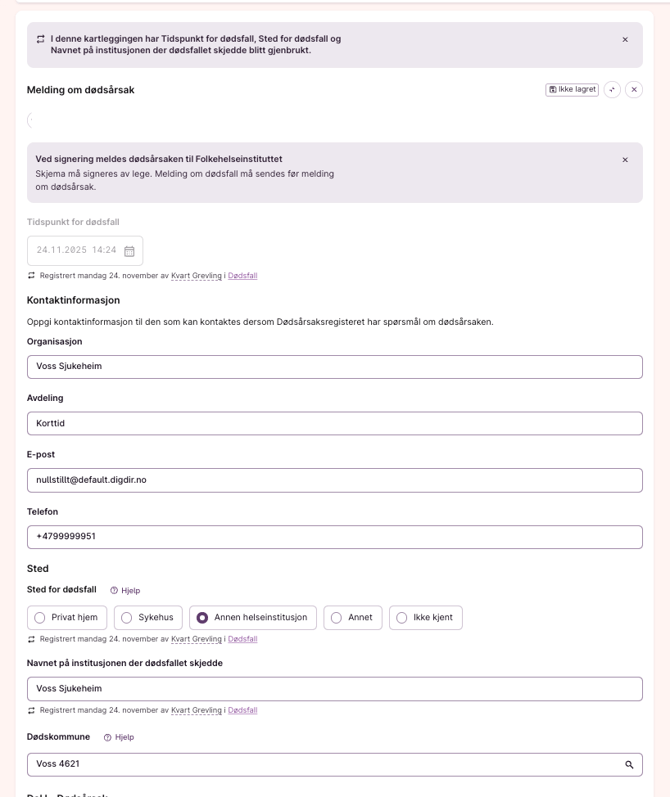670x797 pixels.
Task: Minimize the Melding om dødsårsak form
Action: pos(612,90)
